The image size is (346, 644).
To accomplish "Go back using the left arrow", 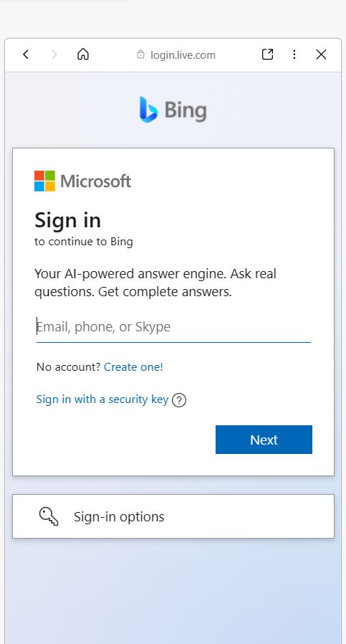I will (26, 55).
